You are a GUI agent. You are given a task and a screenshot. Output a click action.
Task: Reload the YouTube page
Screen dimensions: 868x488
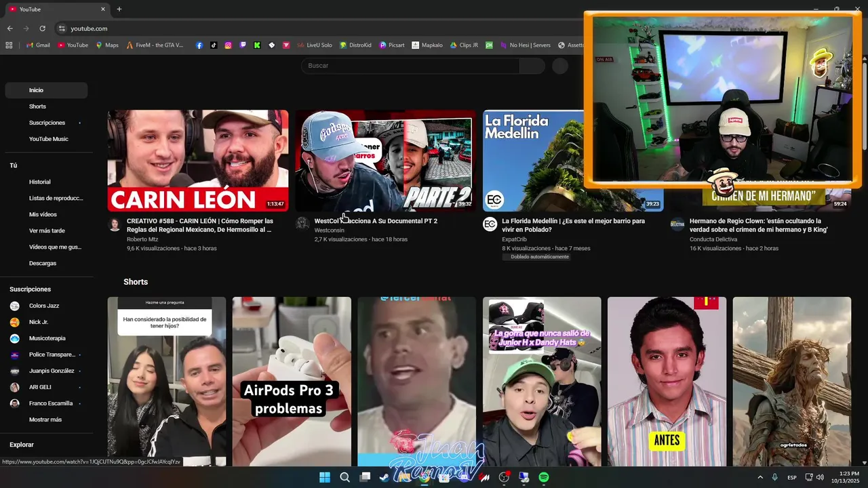tap(42, 28)
